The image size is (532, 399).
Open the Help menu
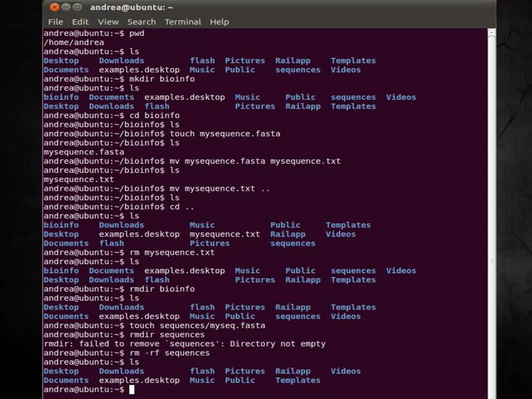[219, 22]
